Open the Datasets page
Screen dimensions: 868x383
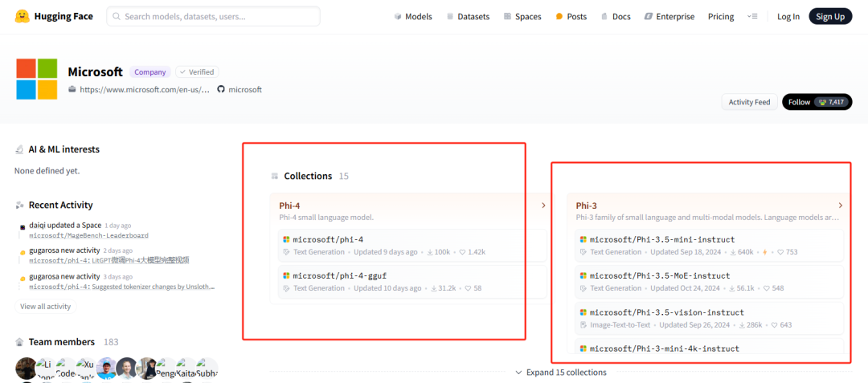tap(468, 17)
